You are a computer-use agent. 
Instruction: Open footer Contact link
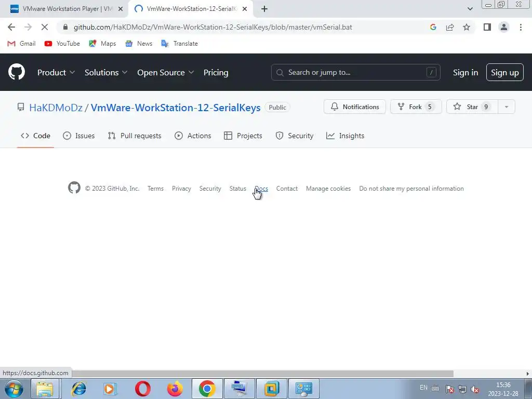tap(287, 189)
